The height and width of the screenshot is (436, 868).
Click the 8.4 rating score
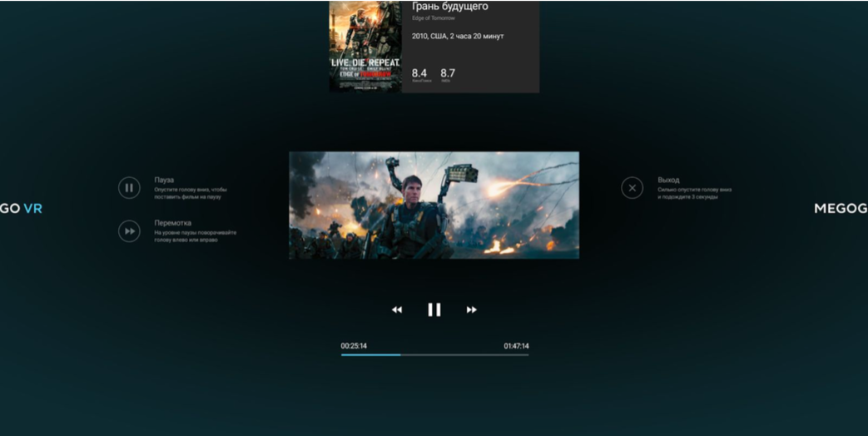pos(419,73)
